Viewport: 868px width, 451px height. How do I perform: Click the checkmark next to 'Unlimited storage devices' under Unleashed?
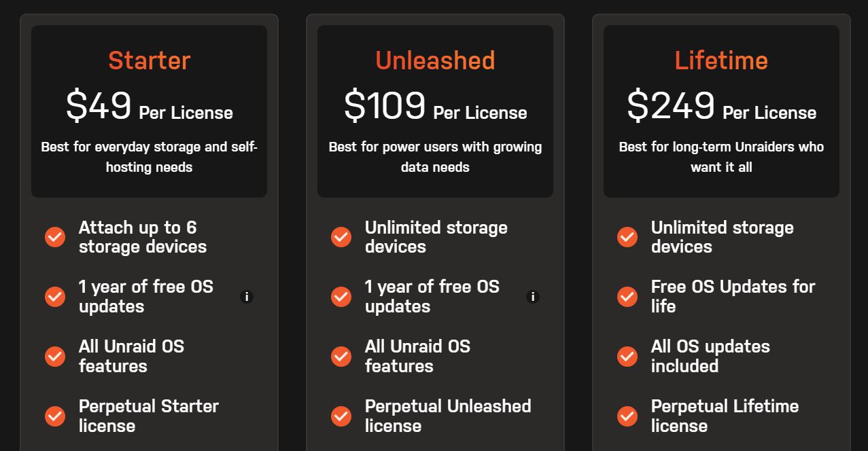(x=341, y=236)
